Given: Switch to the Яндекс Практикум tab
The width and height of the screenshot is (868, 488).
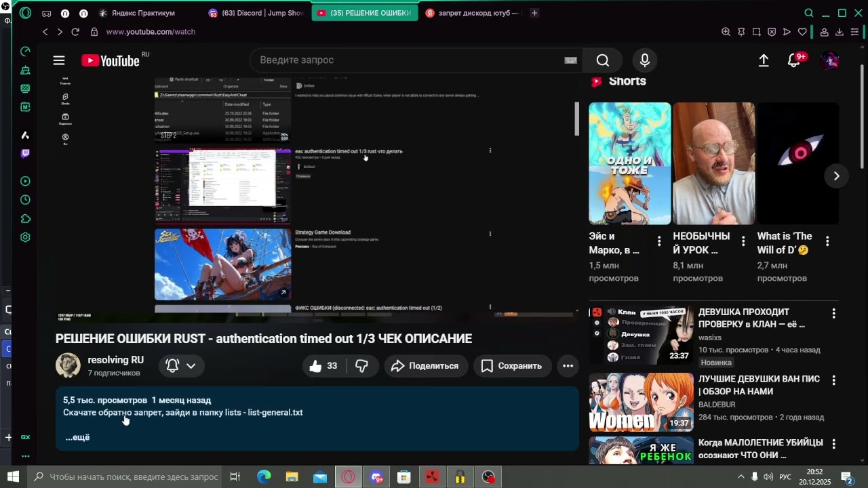Looking at the screenshot, I should point(143,13).
